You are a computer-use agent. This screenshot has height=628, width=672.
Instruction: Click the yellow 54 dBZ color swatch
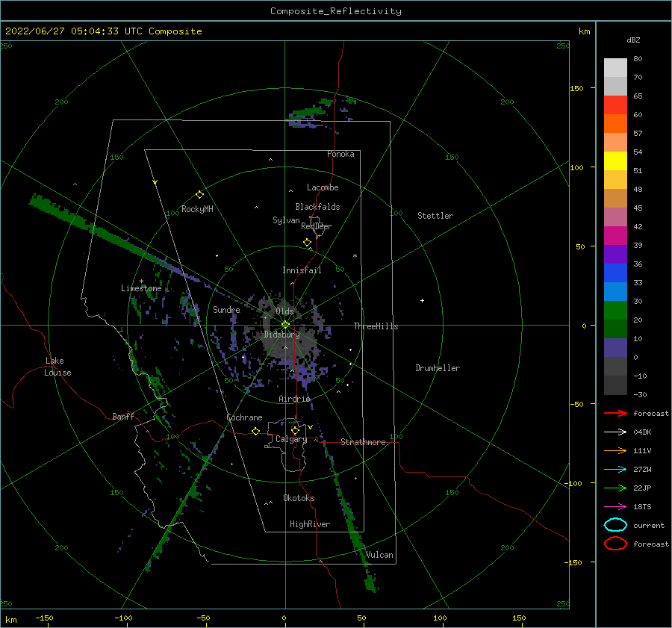615,161
